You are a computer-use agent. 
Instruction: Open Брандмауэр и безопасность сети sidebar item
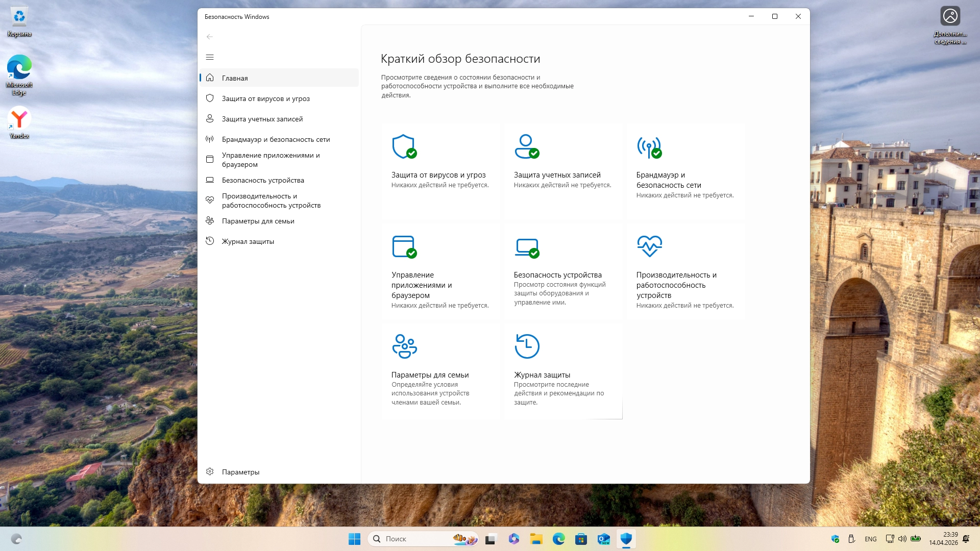[x=276, y=139]
